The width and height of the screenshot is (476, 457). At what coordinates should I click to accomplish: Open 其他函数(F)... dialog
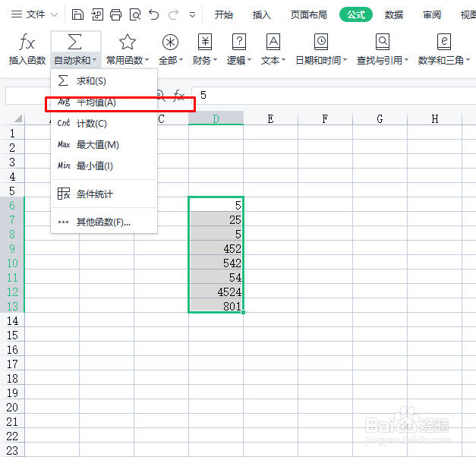(x=104, y=222)
